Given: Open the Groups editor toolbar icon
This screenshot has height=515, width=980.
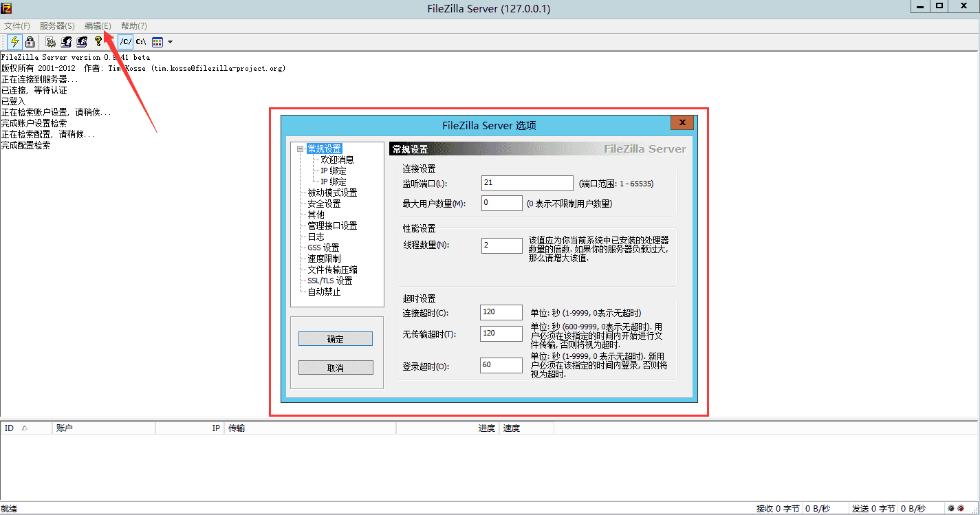Looking at the screenshot, I should [x=82, y=42].
